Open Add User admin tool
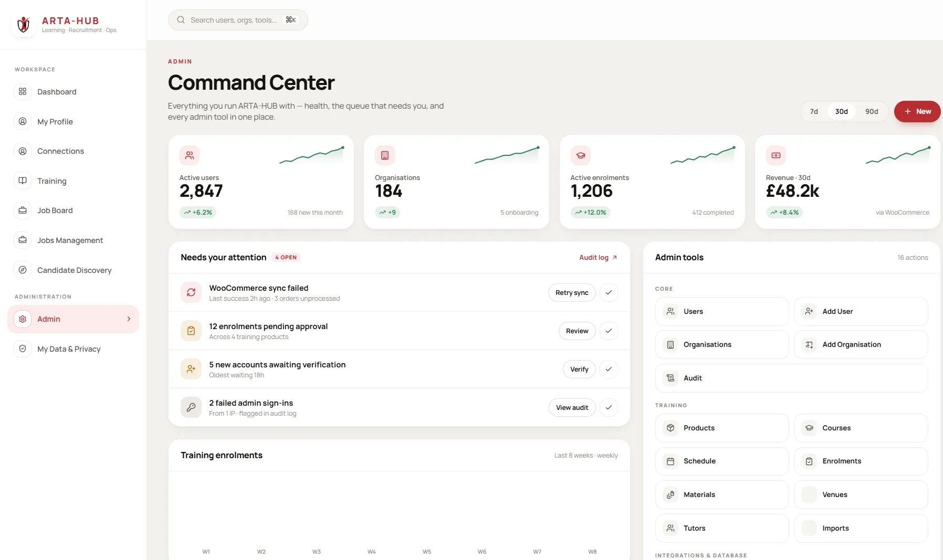 click(x=861, y=311)
